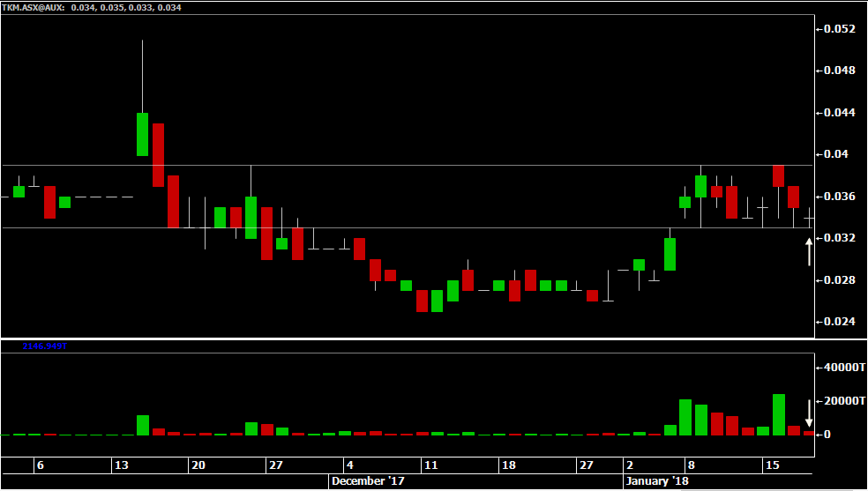Click the 0.032 price axis label
The width and height of the screenshot is (868, 491).
pos(839,238)
